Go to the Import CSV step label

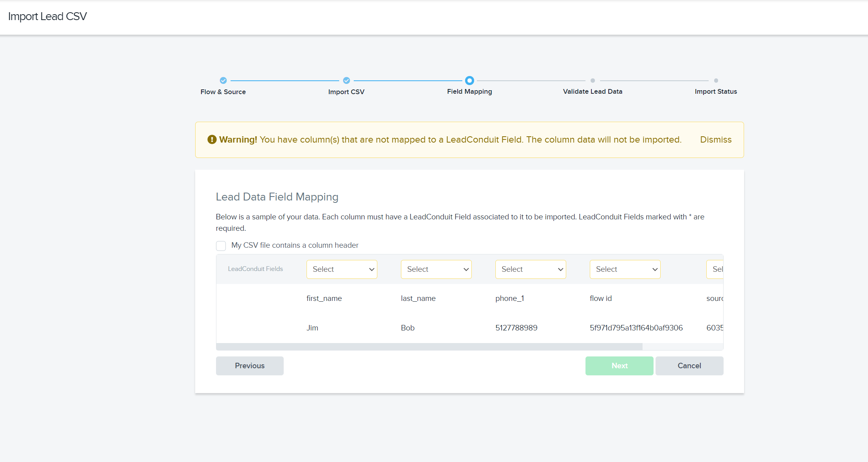point(346,92)
